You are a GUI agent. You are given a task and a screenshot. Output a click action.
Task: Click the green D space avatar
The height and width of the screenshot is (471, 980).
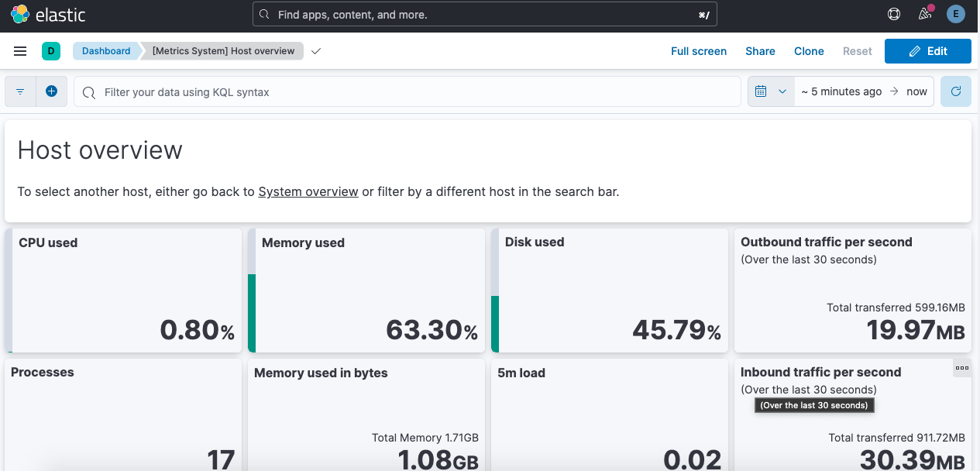click(x=50, y=51)
